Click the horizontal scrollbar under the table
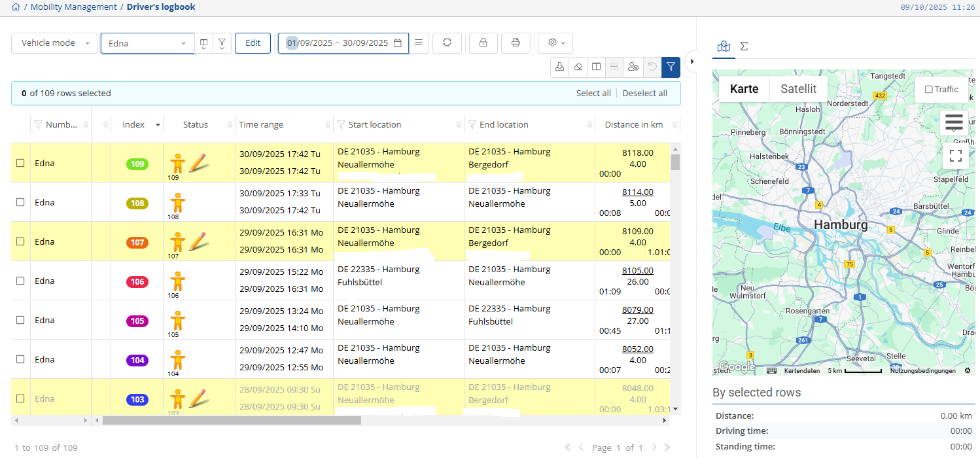Viewport: 980px width, 458px height. (x=232, y=421)
